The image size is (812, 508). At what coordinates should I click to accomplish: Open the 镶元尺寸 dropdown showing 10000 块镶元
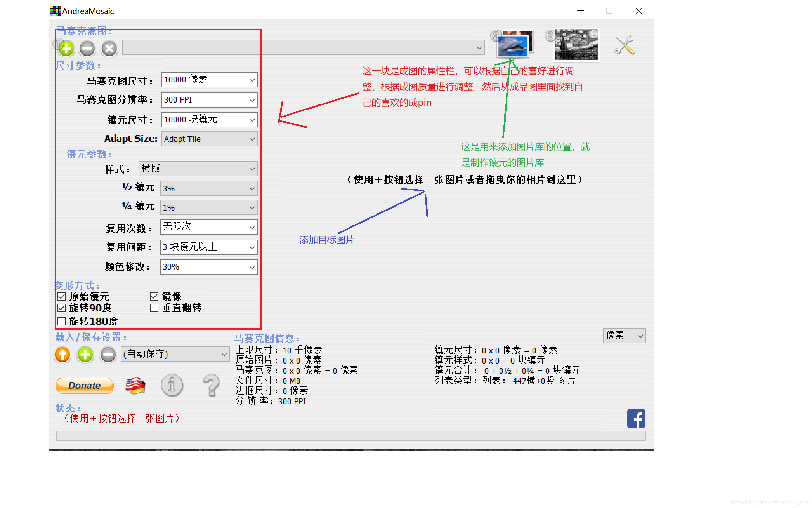tap(209, 120)
